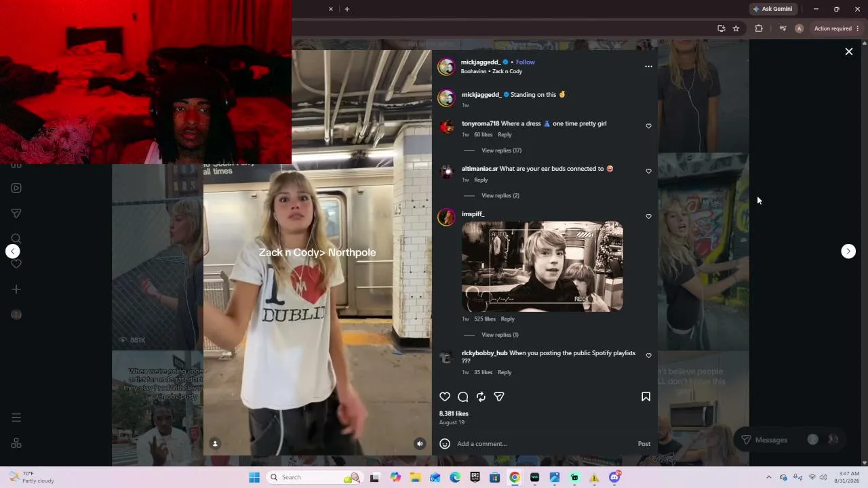
Task: Close the current browser tab
Action: click(x=331, y=9)
